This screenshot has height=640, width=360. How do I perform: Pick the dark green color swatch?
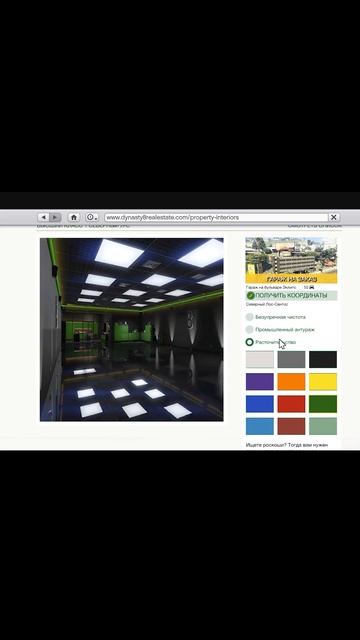tap(323, 404)
